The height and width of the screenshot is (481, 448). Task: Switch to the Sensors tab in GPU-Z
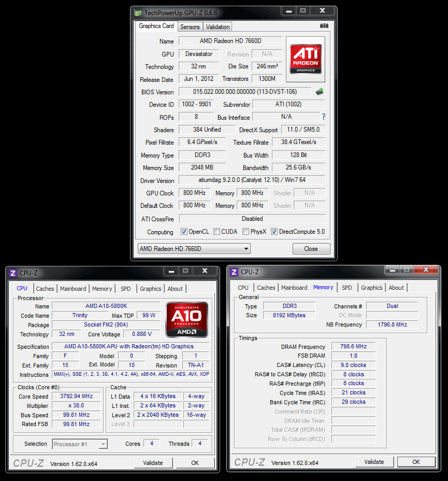pyautogui.click(x=190, y=27)
